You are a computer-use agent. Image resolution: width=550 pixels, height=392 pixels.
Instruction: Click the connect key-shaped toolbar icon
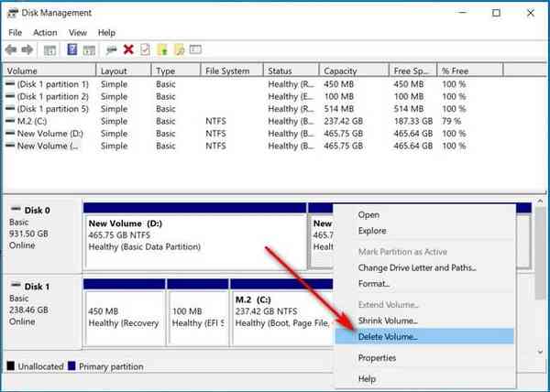click(111, 49)
